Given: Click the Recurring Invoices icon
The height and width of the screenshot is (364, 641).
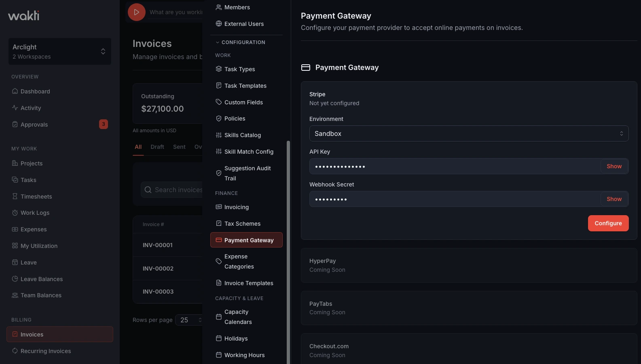Looking at the screenshot, I should pos(15,351).
